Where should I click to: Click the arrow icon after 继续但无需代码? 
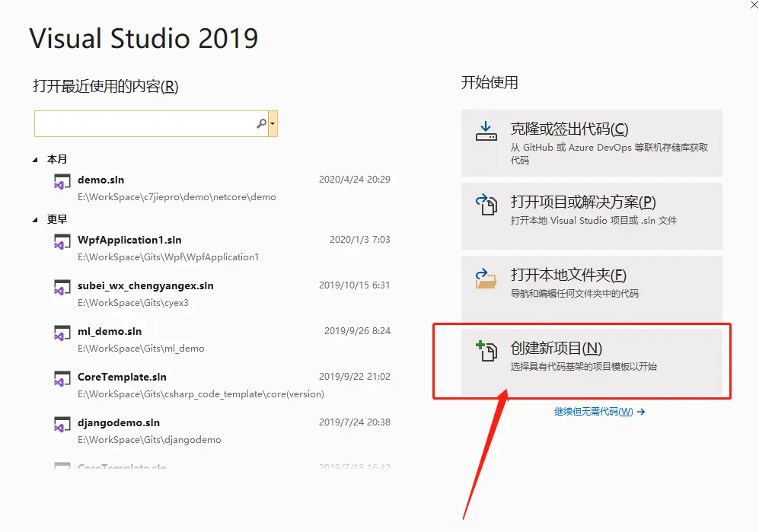[641, 412]
